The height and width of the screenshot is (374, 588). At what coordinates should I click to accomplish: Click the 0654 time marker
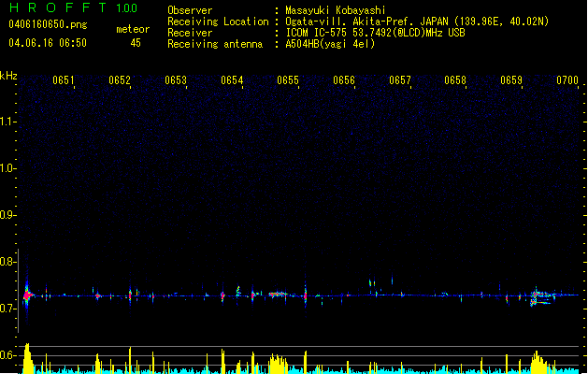coord(232,80)
